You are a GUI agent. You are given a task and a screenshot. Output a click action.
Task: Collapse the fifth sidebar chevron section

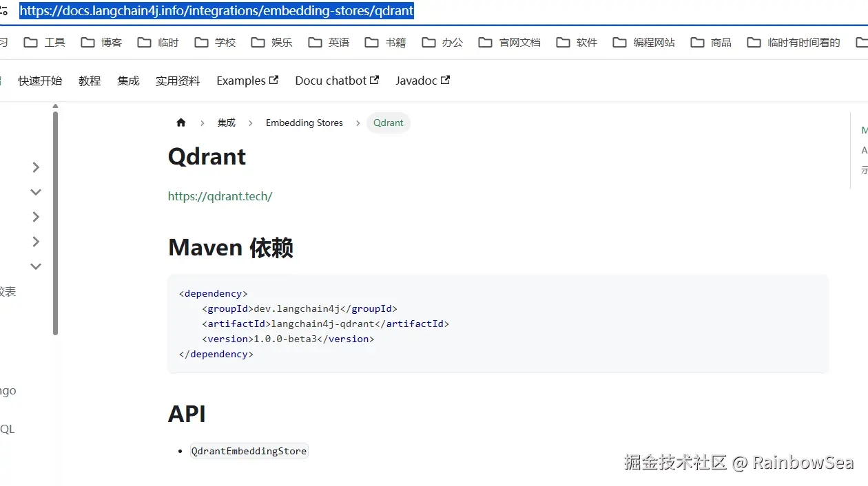point(36,266)
